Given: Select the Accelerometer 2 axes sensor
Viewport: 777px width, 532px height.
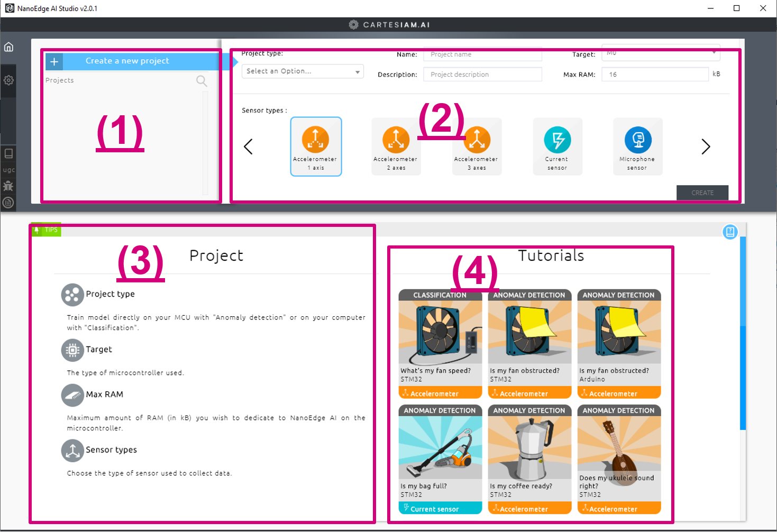Looking at the screenshot, I should 396,146.
